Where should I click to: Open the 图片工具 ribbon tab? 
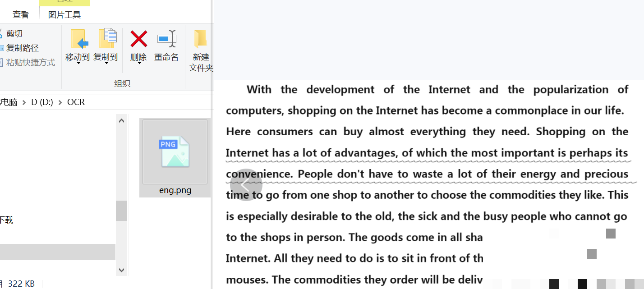tap(64, 14)
